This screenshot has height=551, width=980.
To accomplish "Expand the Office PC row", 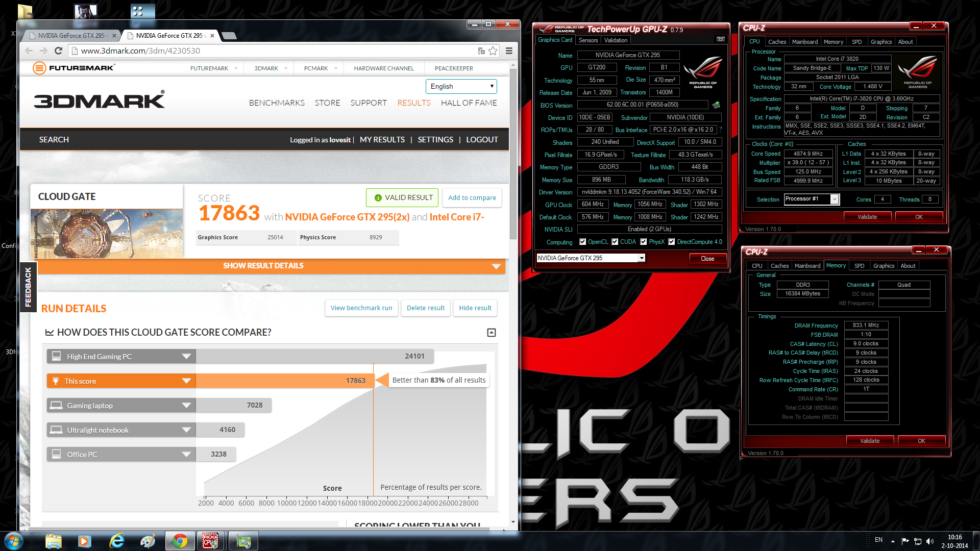I will tap(186, 455).
